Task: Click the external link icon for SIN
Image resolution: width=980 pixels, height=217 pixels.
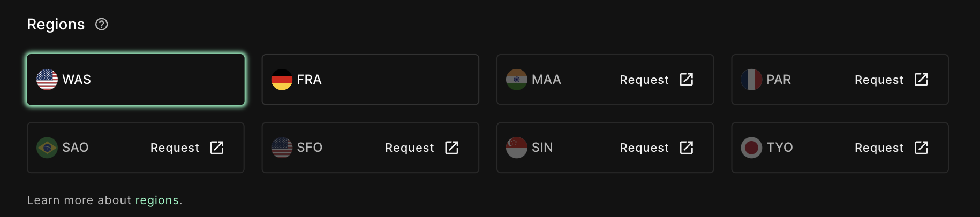Action: [x=687, y=148]
